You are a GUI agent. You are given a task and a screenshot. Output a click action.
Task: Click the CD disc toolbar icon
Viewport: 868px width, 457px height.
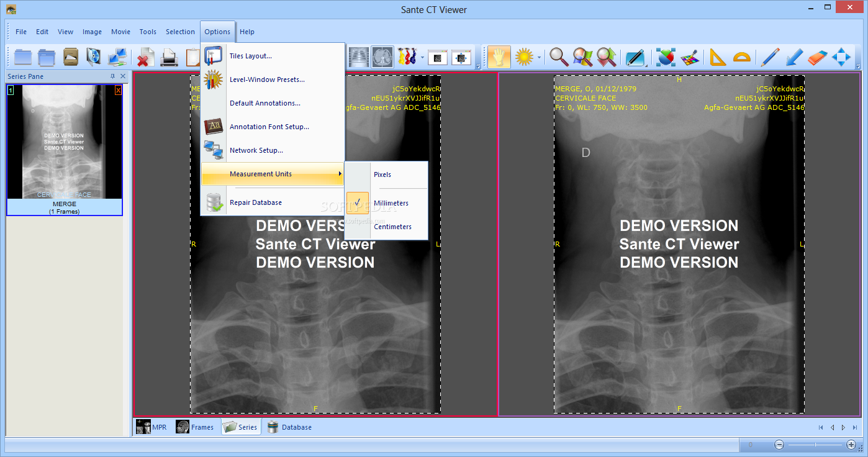[94, 57]
